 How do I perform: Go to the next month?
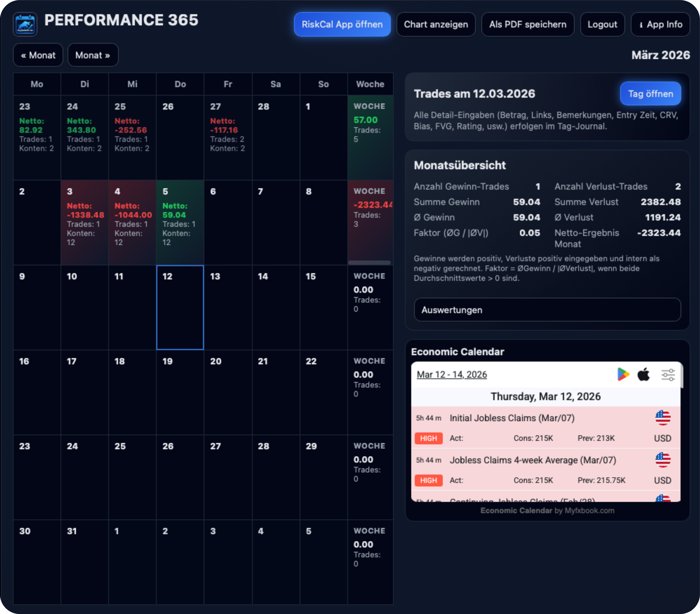point(93,55)
